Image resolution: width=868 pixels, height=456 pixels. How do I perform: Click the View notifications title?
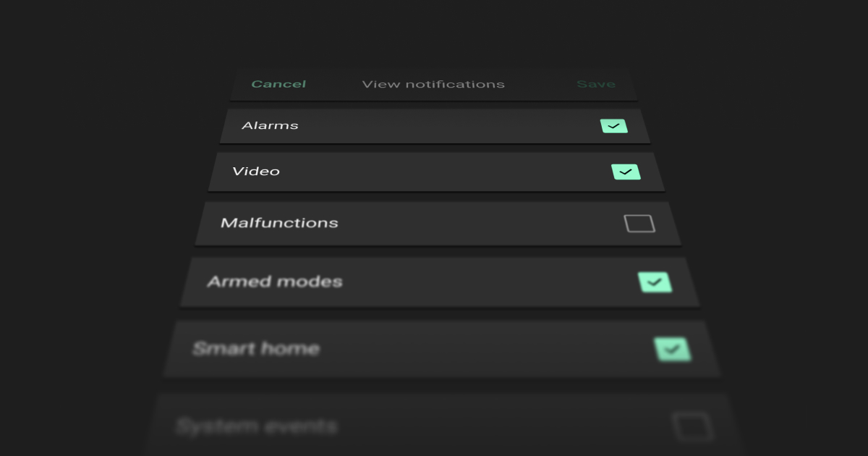coord(433,84)
